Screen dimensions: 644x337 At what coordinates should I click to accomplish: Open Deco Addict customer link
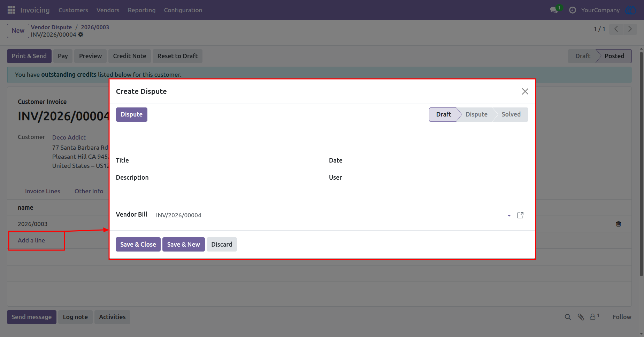[69, 137]
